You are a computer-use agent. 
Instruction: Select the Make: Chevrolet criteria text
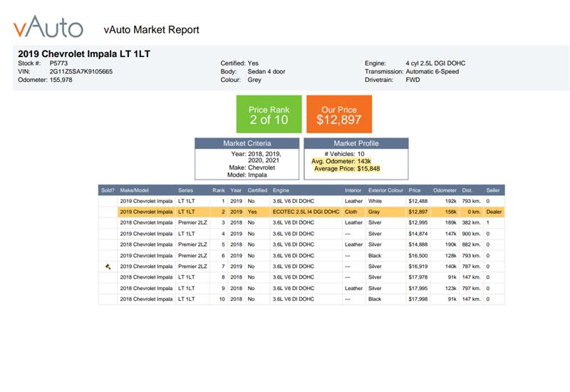tap(252, 167)
